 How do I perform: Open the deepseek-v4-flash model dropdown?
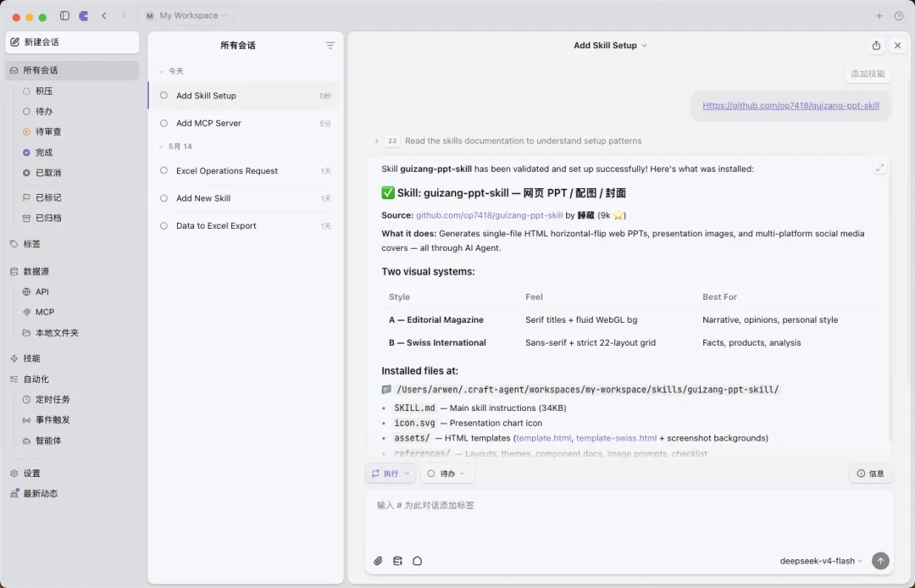821,561
